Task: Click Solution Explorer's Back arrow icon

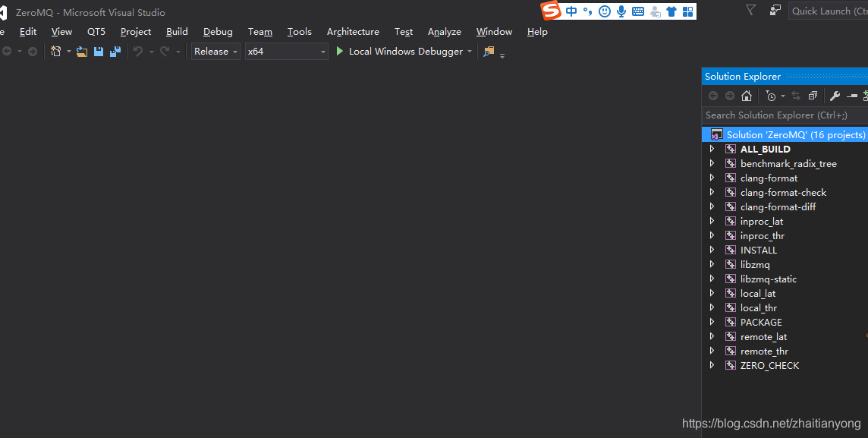Action: coord(713,96)
